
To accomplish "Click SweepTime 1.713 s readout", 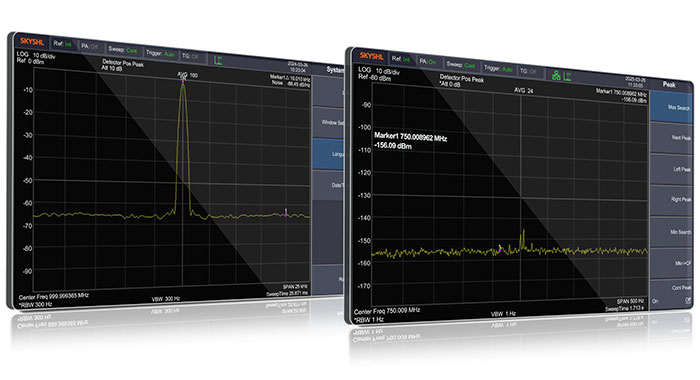I will pyautogui.click(x=624, y=308).
